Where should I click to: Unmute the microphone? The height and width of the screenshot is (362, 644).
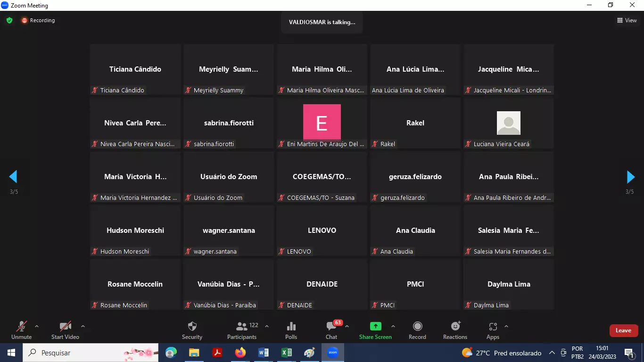22,330
